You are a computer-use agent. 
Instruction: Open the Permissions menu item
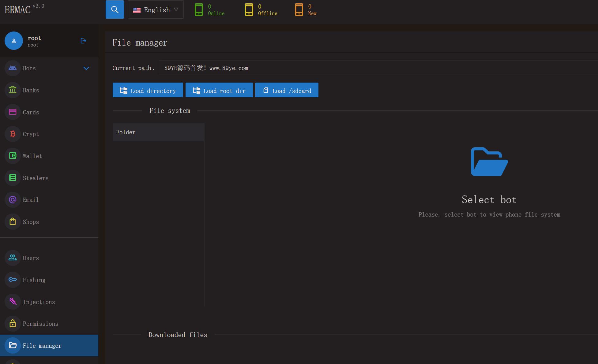(x=49, y=324)
